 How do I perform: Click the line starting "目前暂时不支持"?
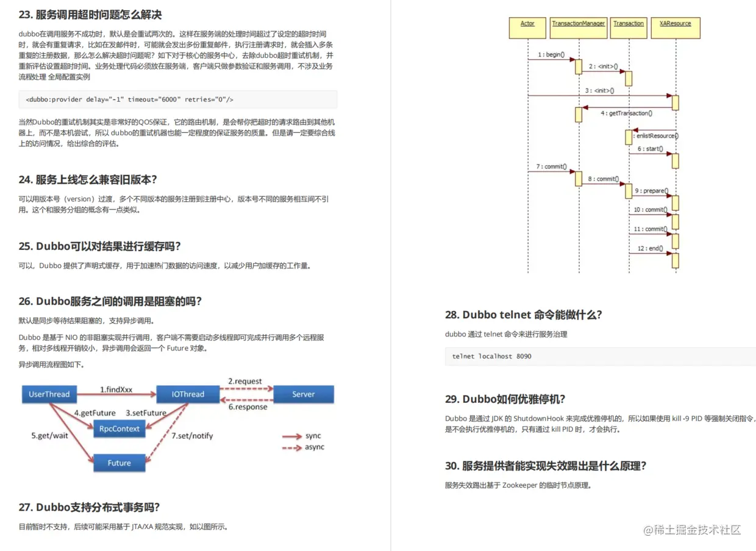coord(123,527)
